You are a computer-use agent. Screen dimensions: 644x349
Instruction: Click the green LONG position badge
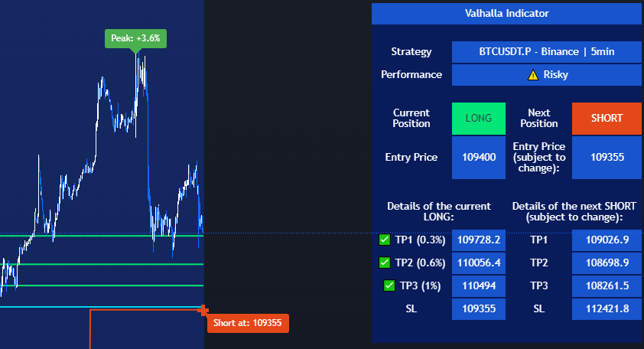[479, 118]
